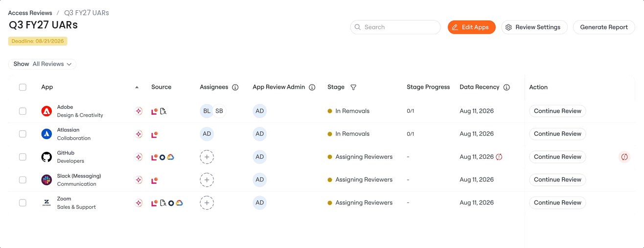This screenshot has width=644, height=248.
Task: Click the Edit Apps button
Action: coord(471,27)
